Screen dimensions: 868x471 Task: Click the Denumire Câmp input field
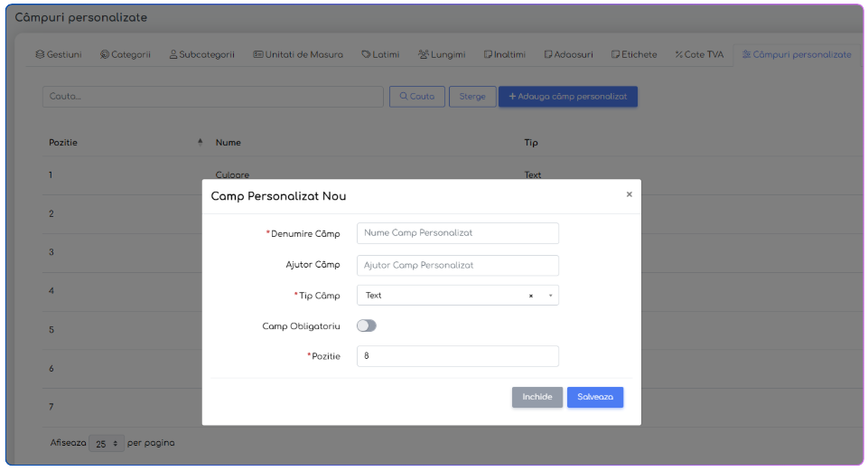[x=457, y=233]
